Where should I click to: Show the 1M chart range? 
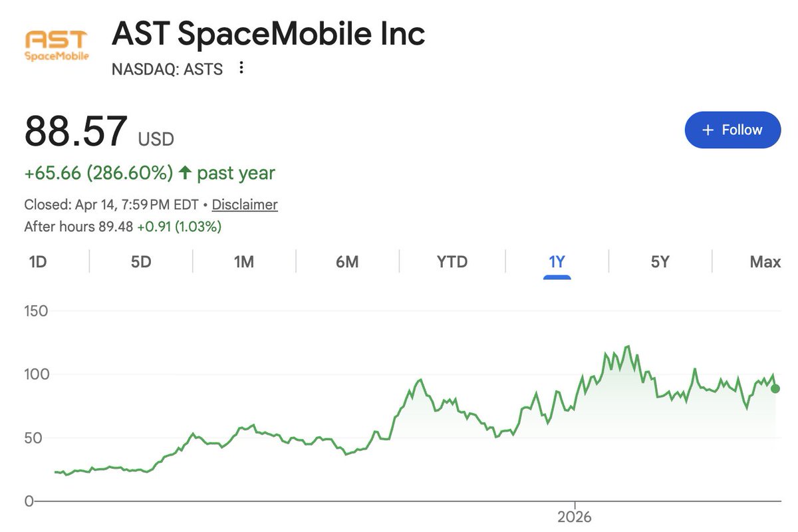click(x=244, y=262)
